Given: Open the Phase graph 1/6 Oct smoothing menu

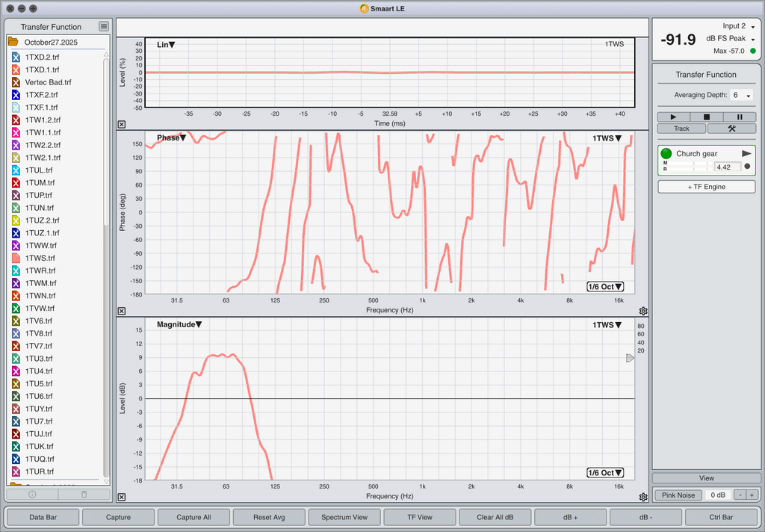Looking at the screenshot, I should [x=604, y=287].
